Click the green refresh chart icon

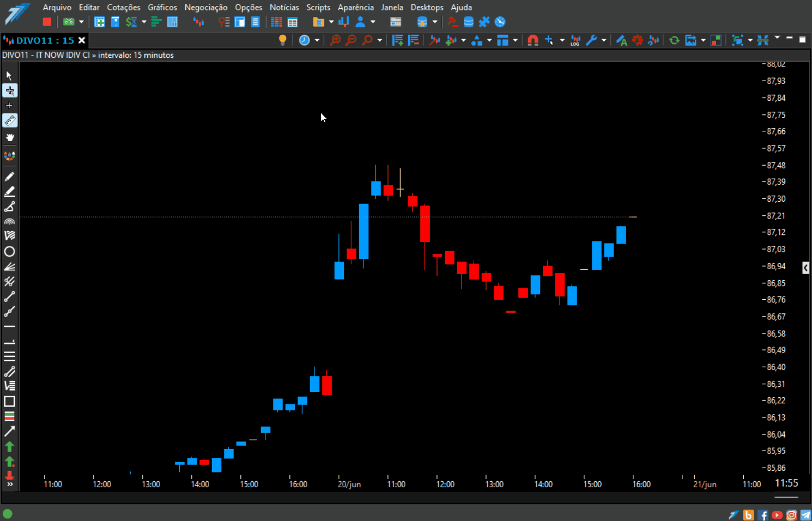tap(674, 40)
